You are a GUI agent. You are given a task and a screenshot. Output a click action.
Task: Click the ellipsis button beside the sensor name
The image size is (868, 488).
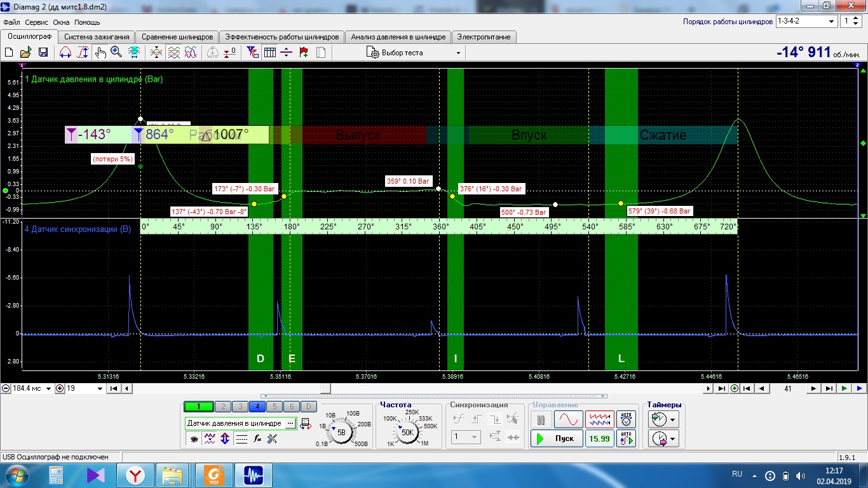pyautogui.click(x=290, y=423)
